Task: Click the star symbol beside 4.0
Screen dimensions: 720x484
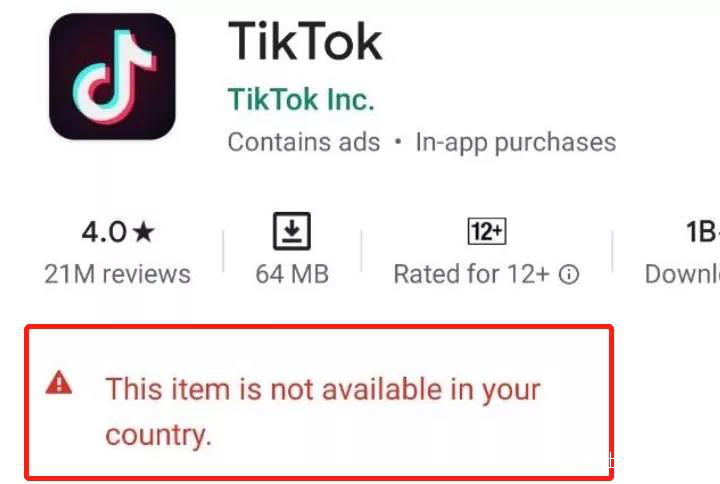Action: click(x=144, y=231)
